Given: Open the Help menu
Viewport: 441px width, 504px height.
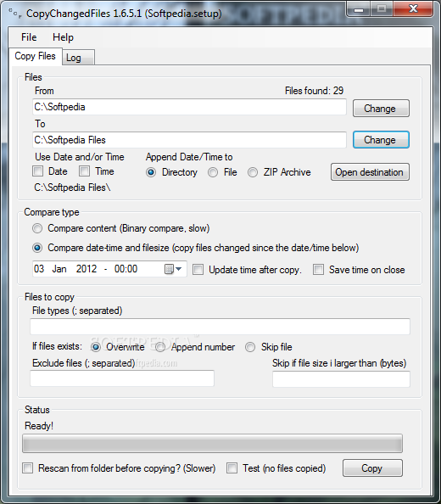Looking at the screenshot, I should point(63,37).
